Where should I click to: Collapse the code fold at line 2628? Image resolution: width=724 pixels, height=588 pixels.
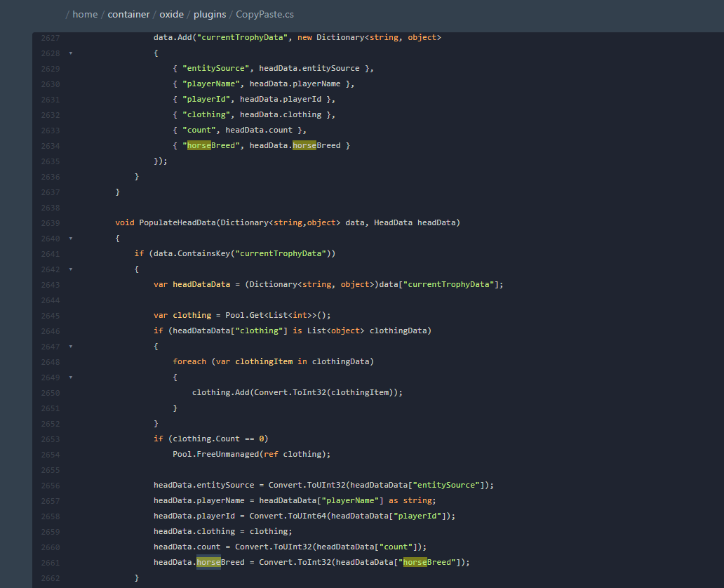pyautogui.click(x=70, y=53)
